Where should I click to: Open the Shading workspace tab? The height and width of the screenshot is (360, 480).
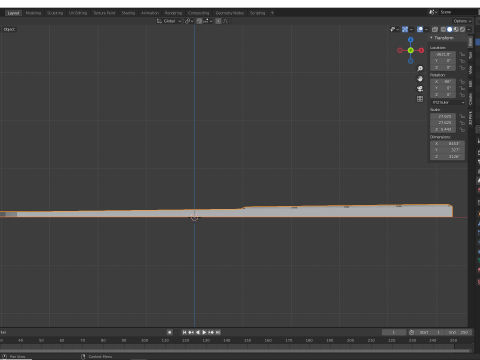tap(128, 13)
